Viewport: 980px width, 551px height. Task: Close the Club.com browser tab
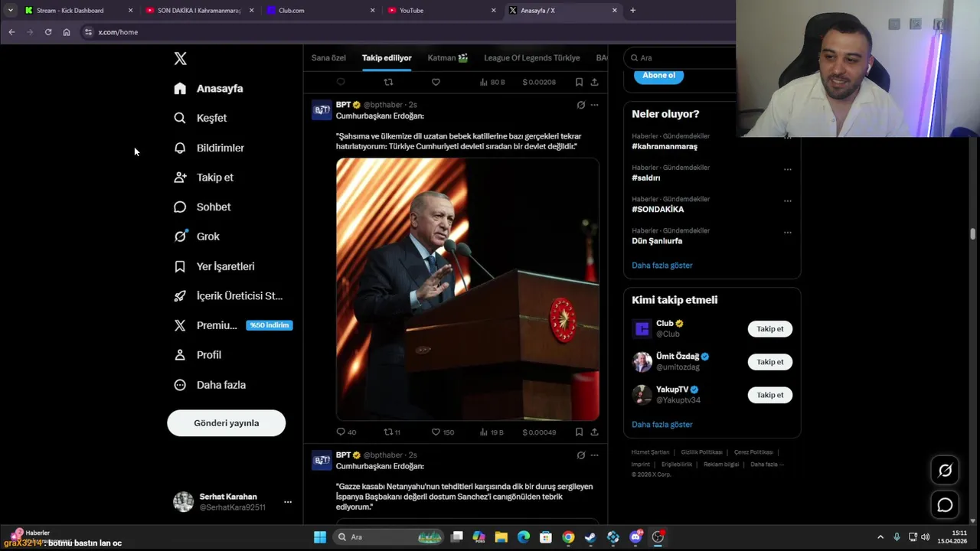pos(373,11)
